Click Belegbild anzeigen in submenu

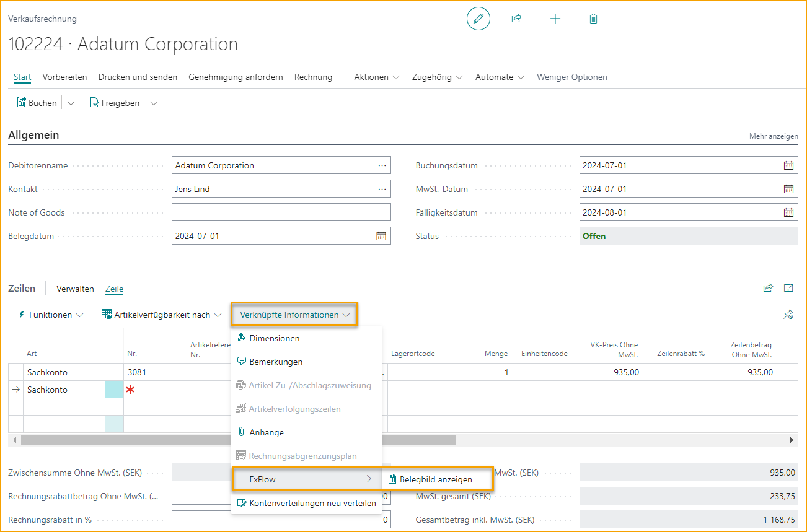tap(437, 479)
